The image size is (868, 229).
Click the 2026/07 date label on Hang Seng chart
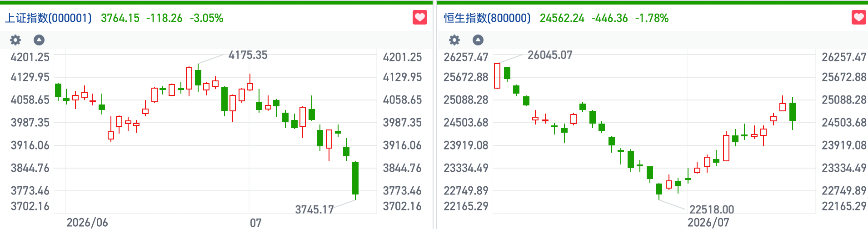click(x=708, y=222)
